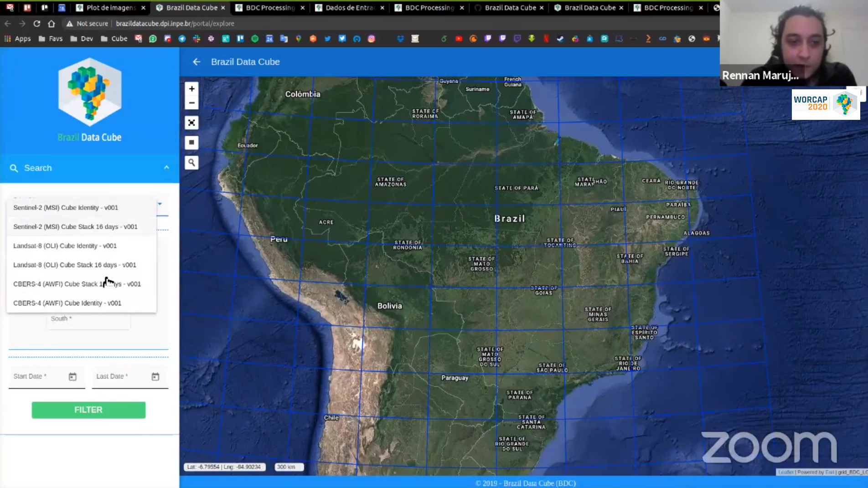Pick CBERS-4 (AWFI) Cube Identity - v001

pyautogui.click(x=82, y=303)
